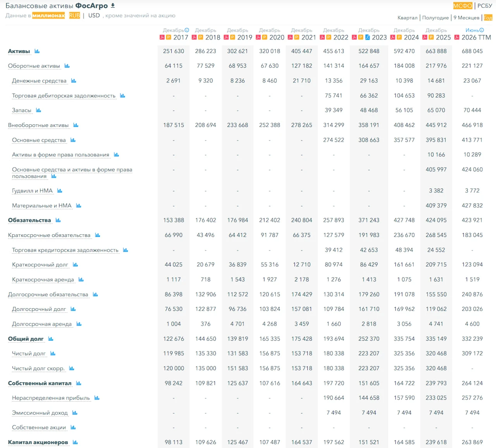Image resolution: width=496 pixels, height=448 pixels.
Task: Show the chart for Торговая дебиторская задолженность
Action: click(122, 96)
